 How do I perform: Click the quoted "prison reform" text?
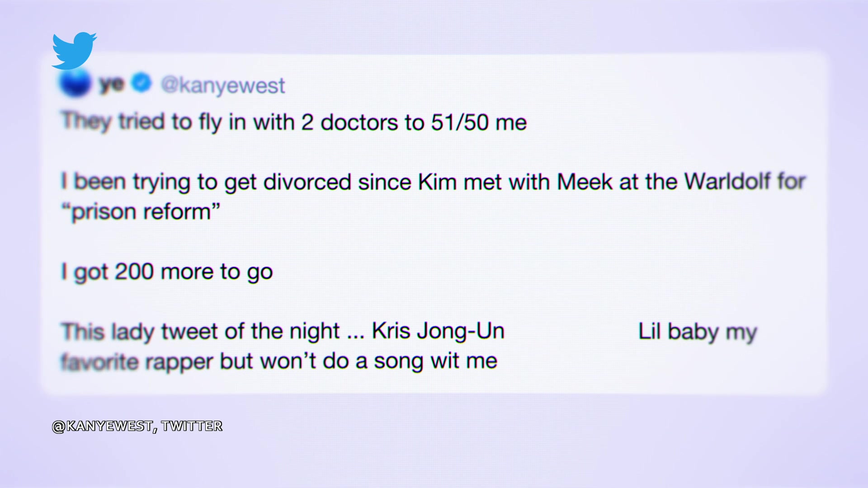[141, 211]
